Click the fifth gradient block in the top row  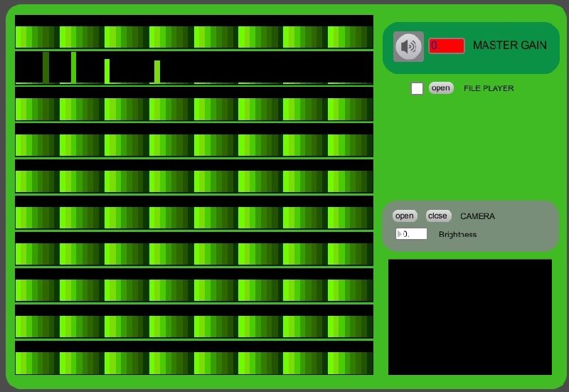point(214,37)
